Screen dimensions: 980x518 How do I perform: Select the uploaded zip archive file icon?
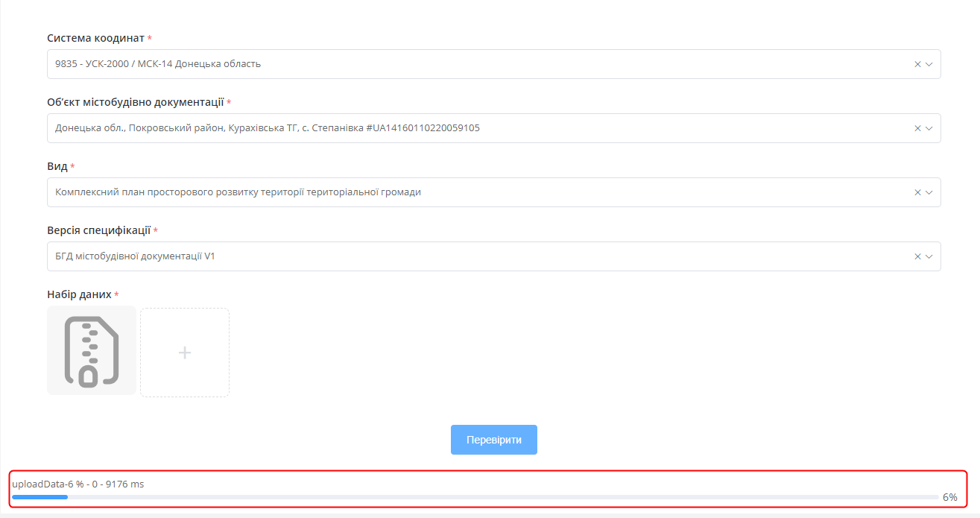[92, 350]
